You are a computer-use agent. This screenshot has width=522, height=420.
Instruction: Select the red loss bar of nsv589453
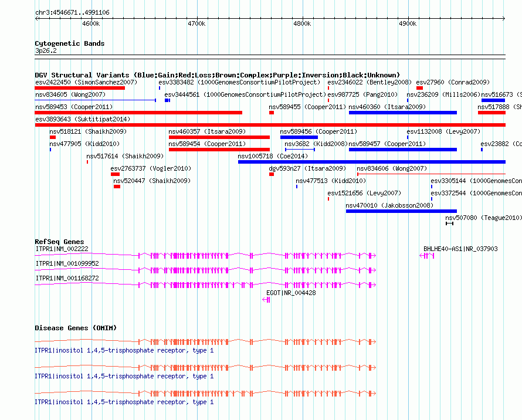(x=138, y=113)
